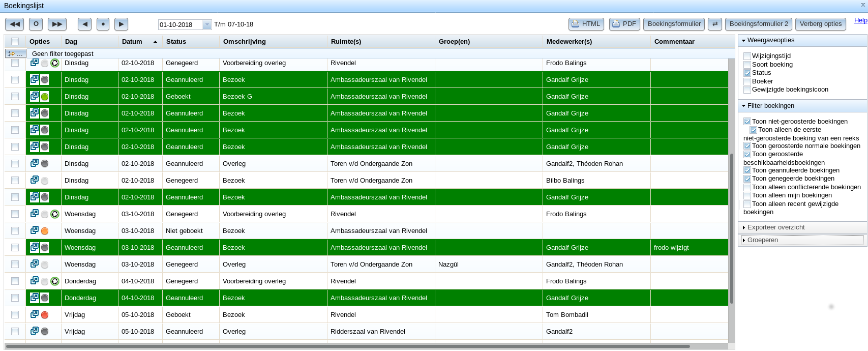Enable 'Toon alleen mijn boekingen'

pyautogui.click(x=747, y=195)
